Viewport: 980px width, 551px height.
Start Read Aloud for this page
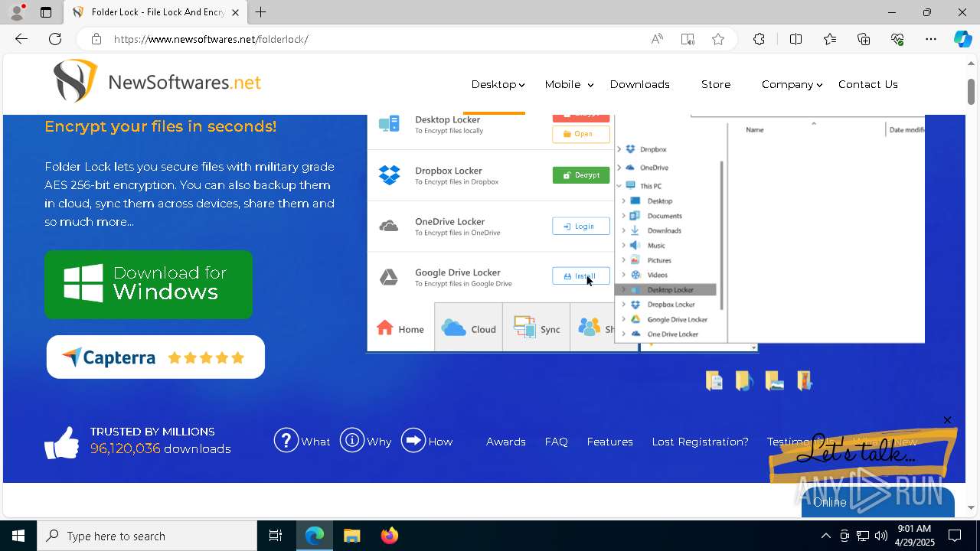(x=657, y=39)
